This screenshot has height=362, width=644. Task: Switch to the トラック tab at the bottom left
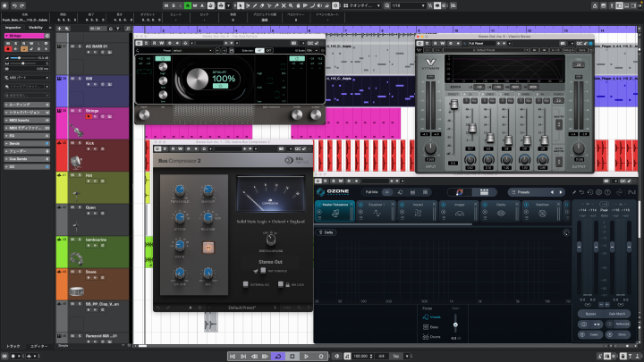13,347
